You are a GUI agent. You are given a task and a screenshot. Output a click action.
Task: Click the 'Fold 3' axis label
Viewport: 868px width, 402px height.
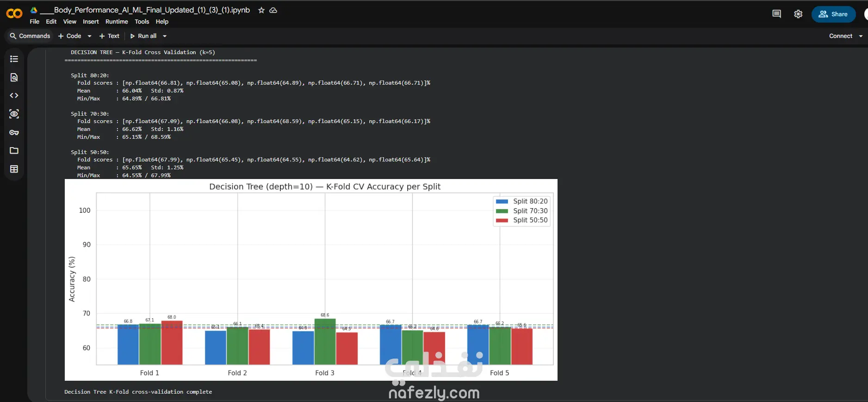pyautogui.click(x=325, y=373)
